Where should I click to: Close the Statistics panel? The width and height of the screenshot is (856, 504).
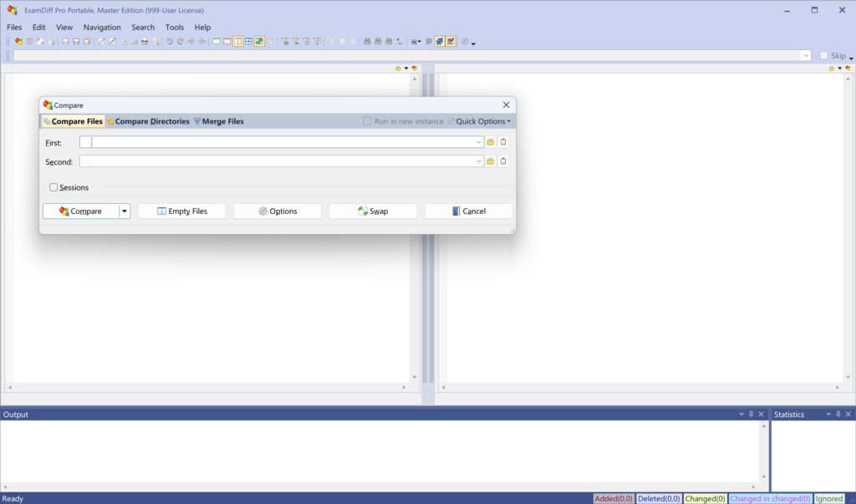848,414
